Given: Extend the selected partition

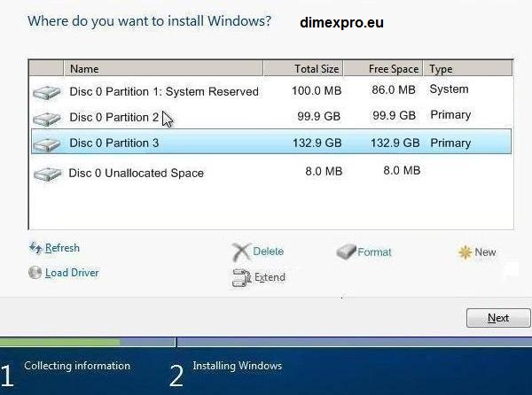Looking at the screenshot, I should point(270,277).
